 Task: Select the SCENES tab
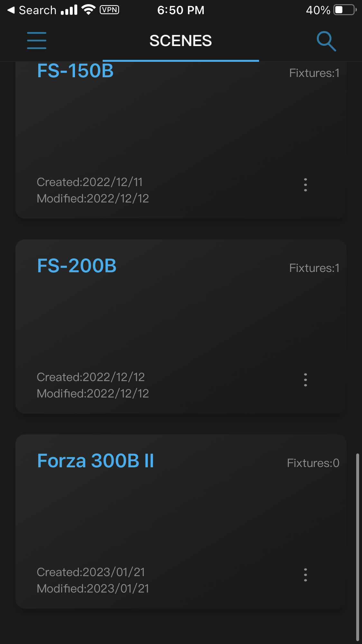click(x=181, y=41)
